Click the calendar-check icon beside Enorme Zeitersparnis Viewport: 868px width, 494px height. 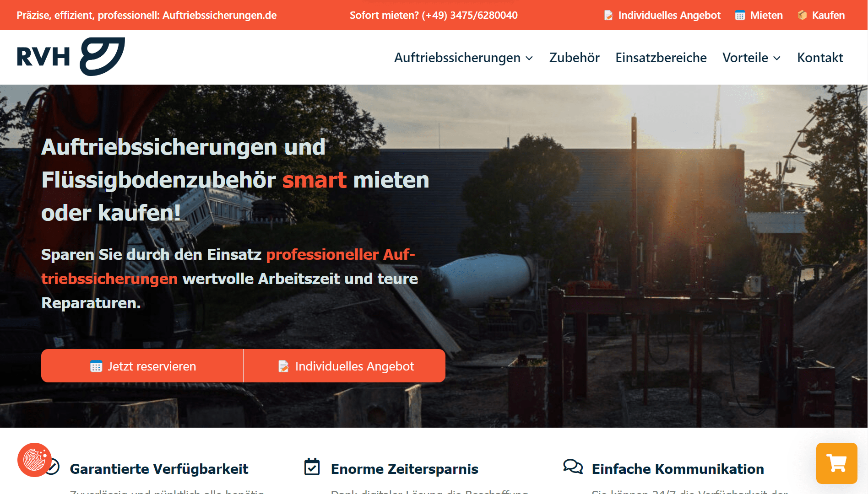click(312, 467)
